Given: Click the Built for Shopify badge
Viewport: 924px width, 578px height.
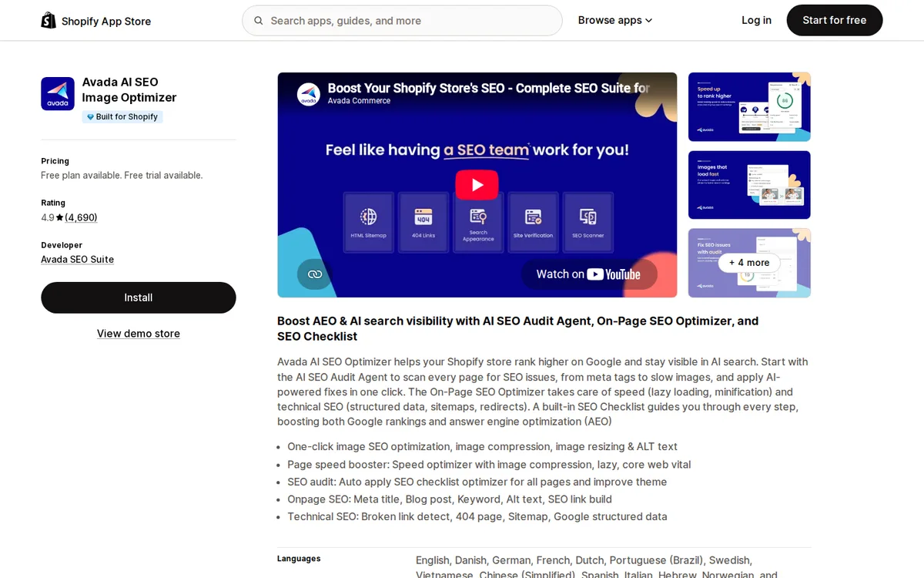Looking at the screenshot, I should pos(122,117).
